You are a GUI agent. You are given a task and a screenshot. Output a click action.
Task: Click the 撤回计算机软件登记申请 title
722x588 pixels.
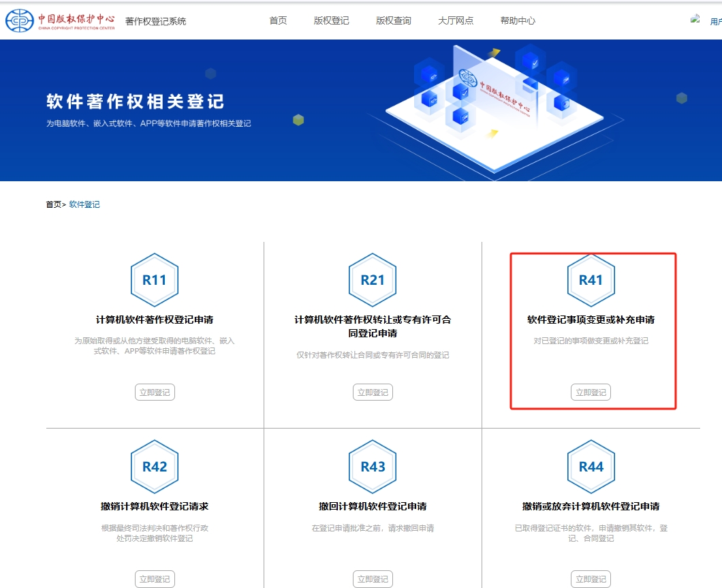(373, 506)
